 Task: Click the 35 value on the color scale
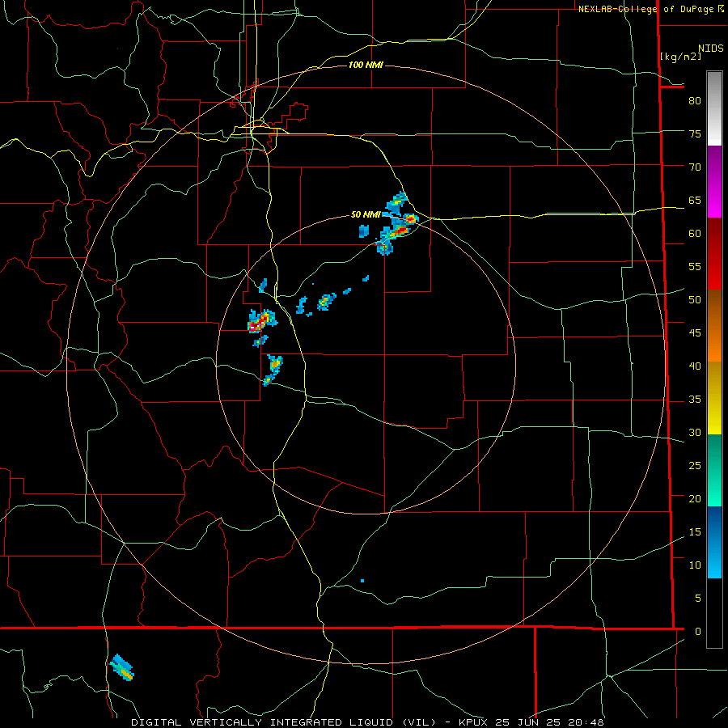(695, 400)
